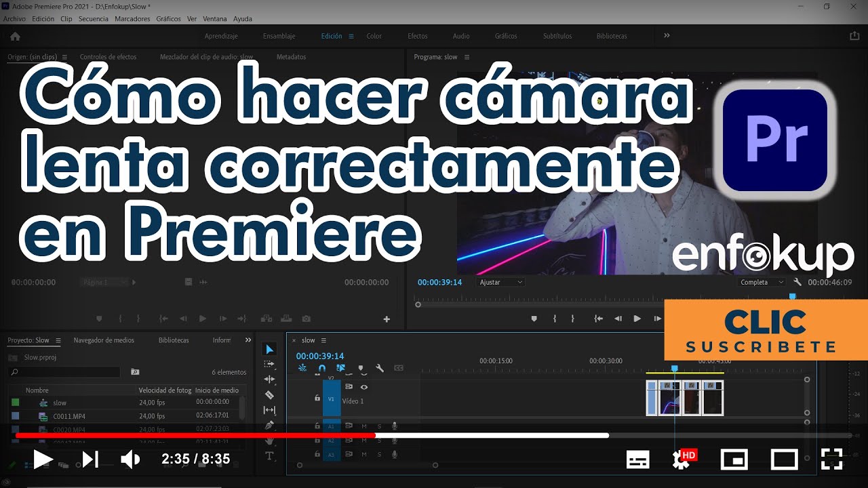Click the timeline playhead marker
Viewport: 868px width, 488px height.
click(x=674, y=369)
